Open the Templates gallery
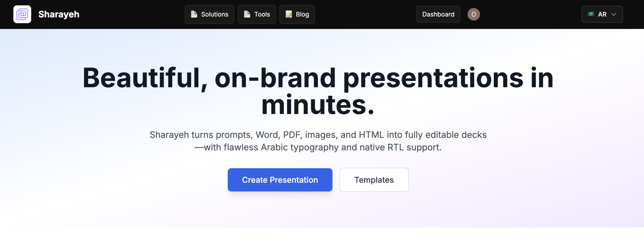 pyautogui.click(x=374, y=180)
